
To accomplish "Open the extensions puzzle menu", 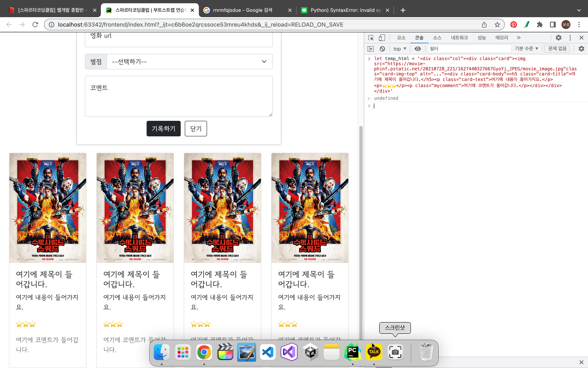I will [x=540, y=25].
